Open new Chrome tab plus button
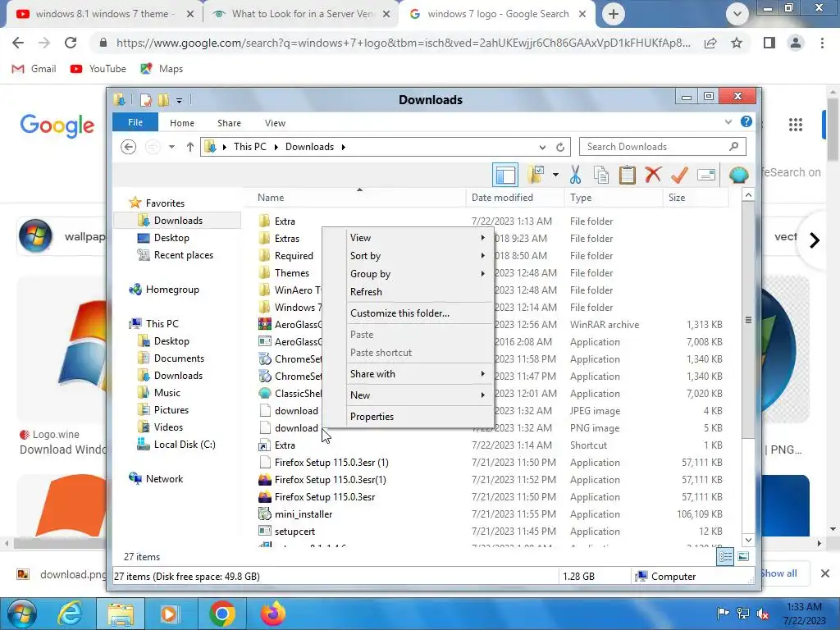The width and height of the screenshot is (840, 630). pos(614,14)
